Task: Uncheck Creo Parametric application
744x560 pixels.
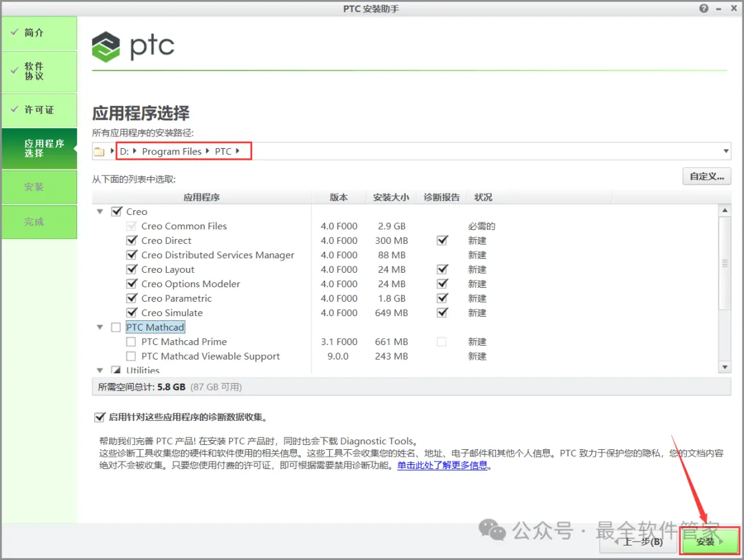Action: (x=132, y=298)
